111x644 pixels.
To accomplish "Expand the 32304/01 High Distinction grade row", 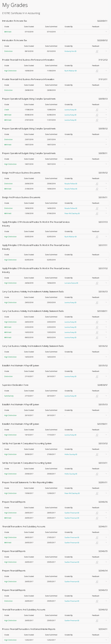I will tap(106, 640).
